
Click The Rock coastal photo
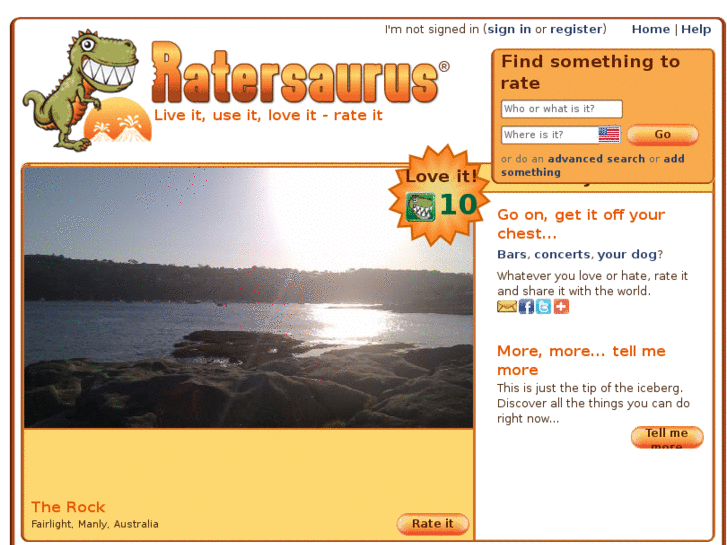(x=249, y=297)
